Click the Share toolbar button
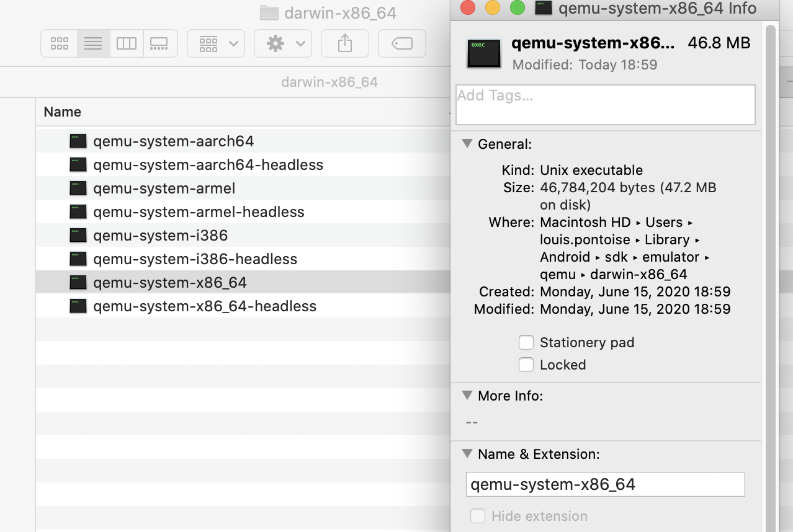This screenshot has height=532, width=793. click(x=345, y=43)
